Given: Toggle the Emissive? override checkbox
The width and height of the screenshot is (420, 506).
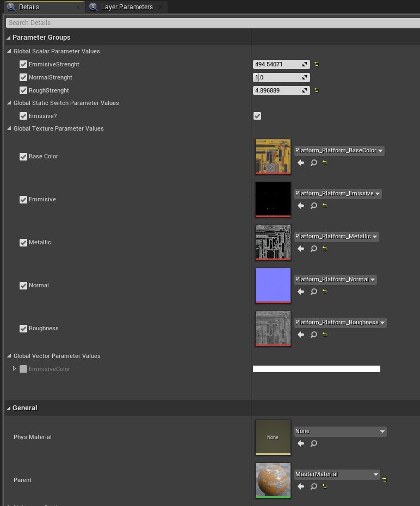Looking at the screenshot, I should tap(23, 116).
